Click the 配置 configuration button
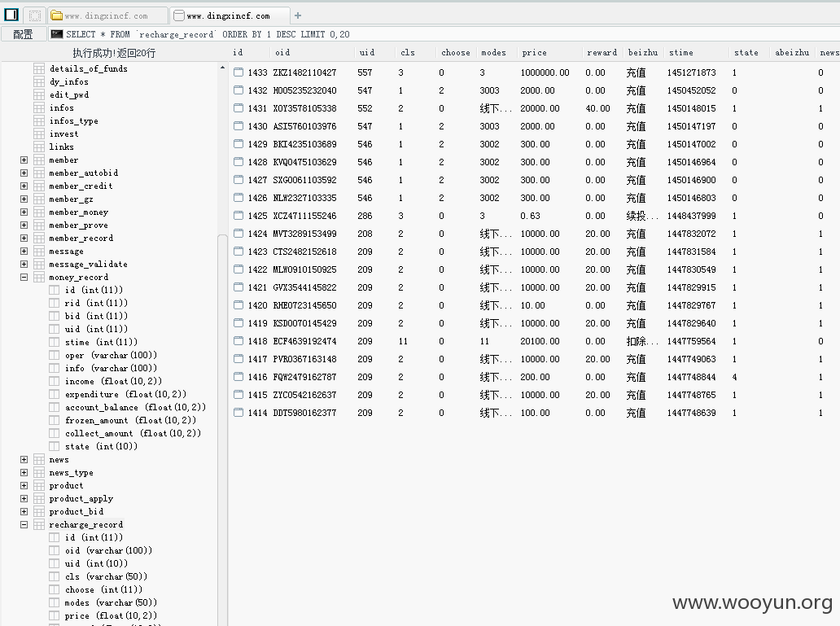 coord(23,34)
